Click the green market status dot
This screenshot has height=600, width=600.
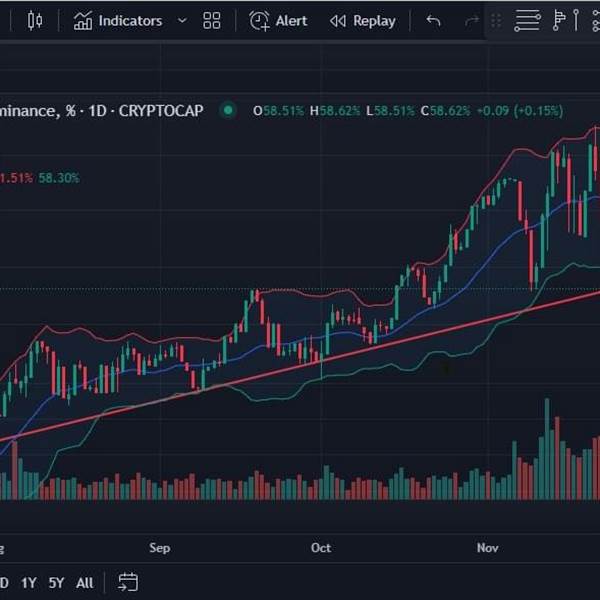point(228,111)
